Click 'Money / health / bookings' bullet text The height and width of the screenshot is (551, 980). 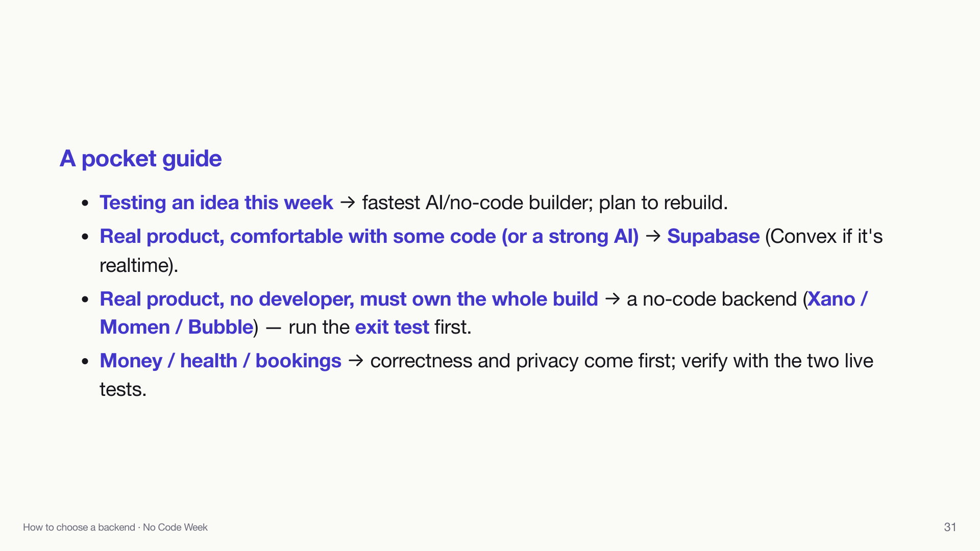coord(220,361)
